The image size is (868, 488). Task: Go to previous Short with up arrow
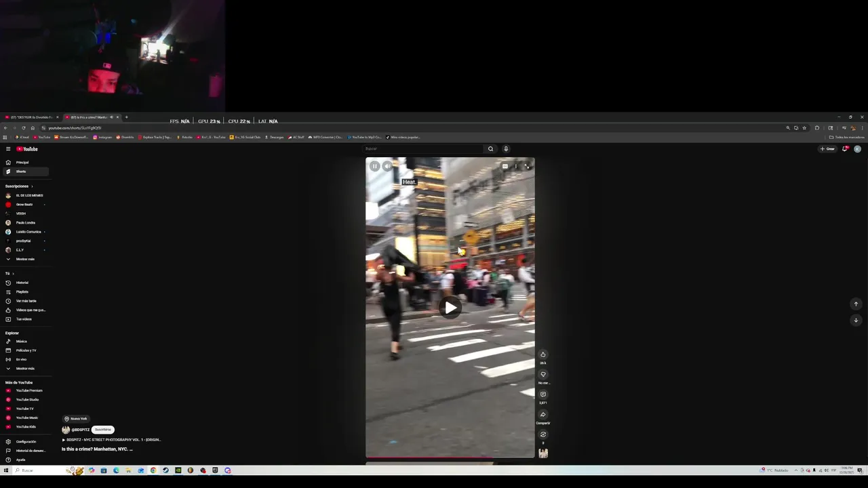[x=856, y=304]
